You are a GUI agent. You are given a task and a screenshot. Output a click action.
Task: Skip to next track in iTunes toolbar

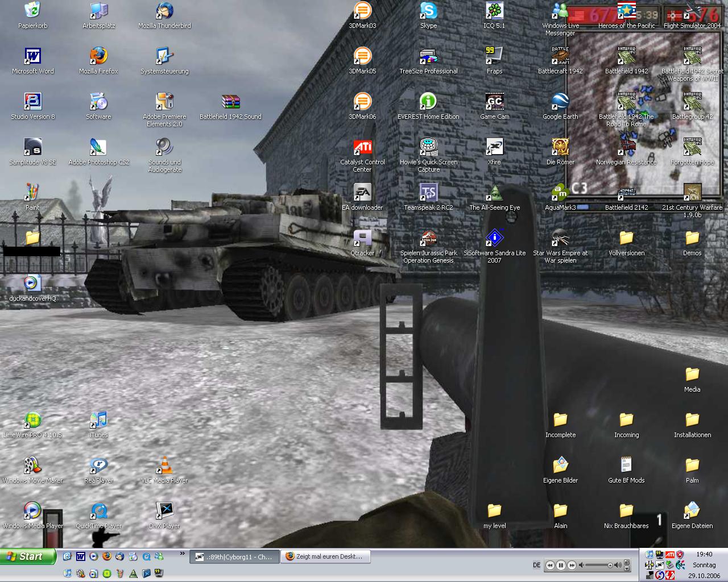click(572, 565)
